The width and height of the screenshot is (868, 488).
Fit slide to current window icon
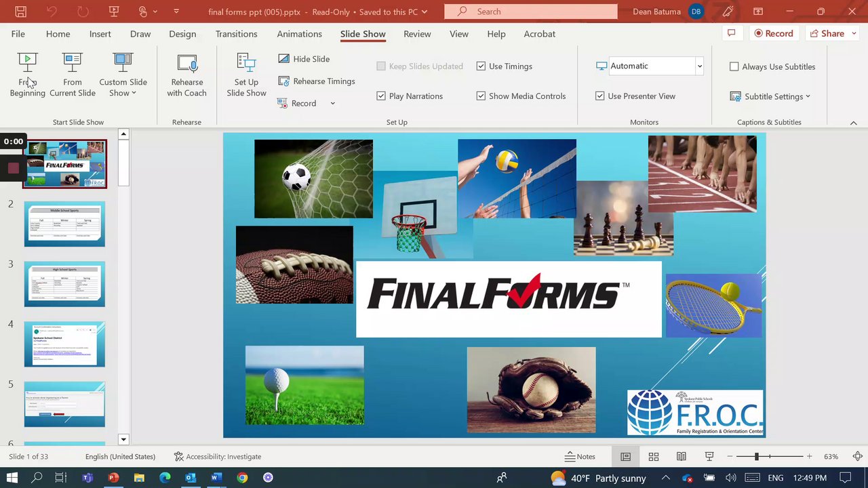coord(858,457)
